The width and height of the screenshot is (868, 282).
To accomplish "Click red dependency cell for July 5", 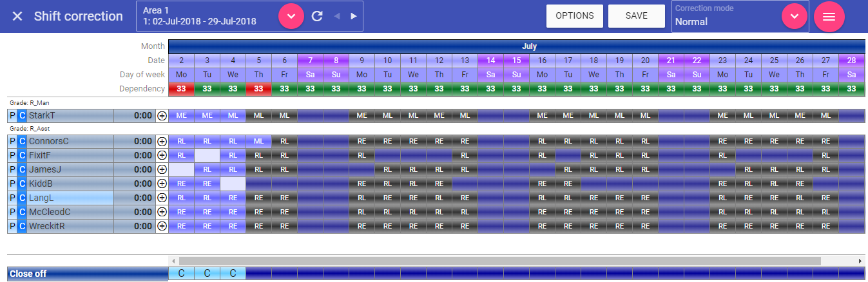I will tap(258, 89).
